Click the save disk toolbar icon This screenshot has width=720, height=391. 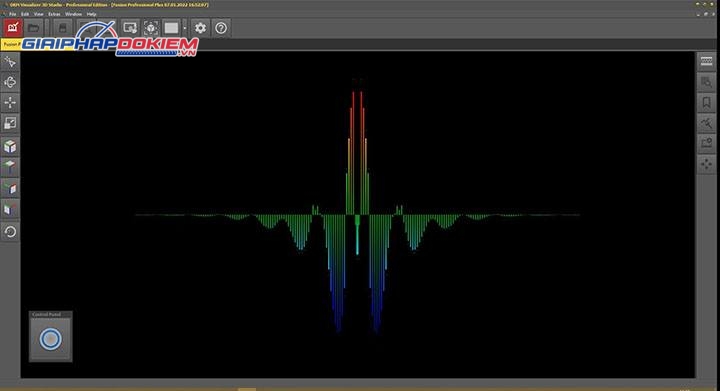pos(63,28)
